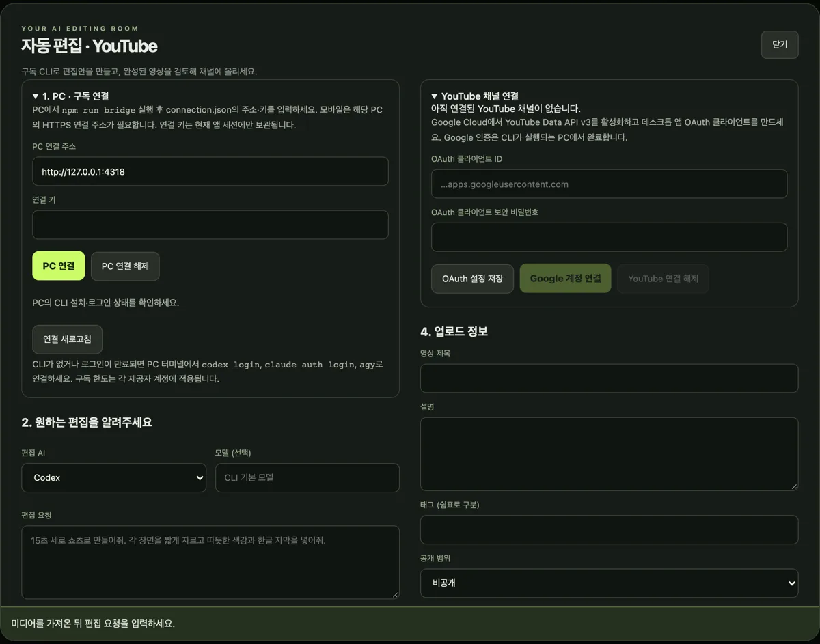
Task: Open the 공개 범위 dropdown showing 비공개
Action: tap(609, 583)
